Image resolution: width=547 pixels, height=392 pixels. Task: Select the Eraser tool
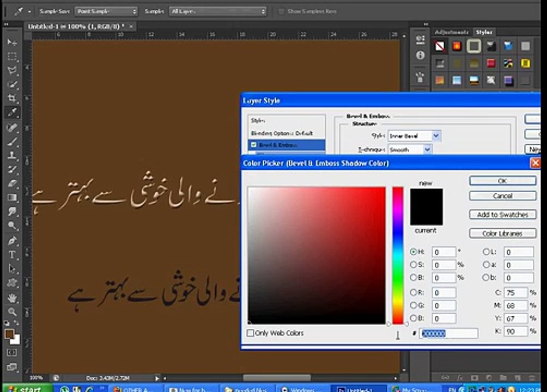(12, 183)
